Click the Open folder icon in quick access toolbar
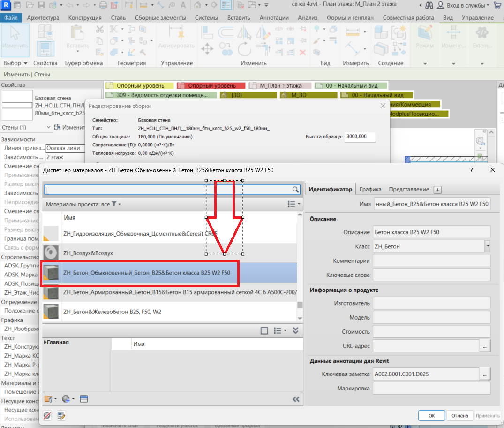Viewport: 504px width, 428px height. coord(30,5)
